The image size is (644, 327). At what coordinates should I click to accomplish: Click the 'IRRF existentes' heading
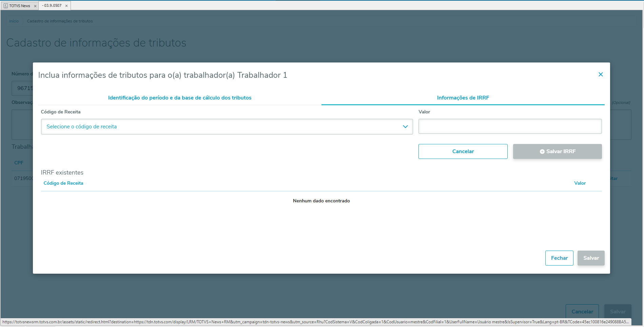coord(62,172)
